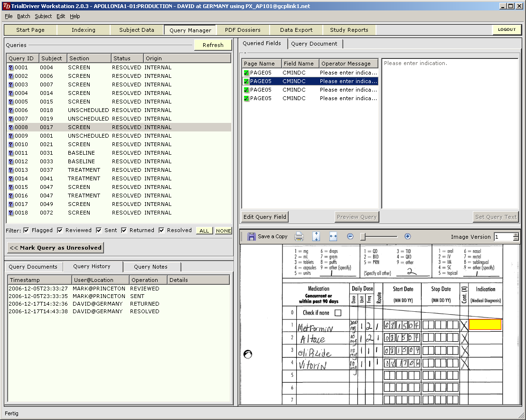The height and width of the screenshot is (420, 526).
Task: Click the zoom in plus icon
Action: 407,236
